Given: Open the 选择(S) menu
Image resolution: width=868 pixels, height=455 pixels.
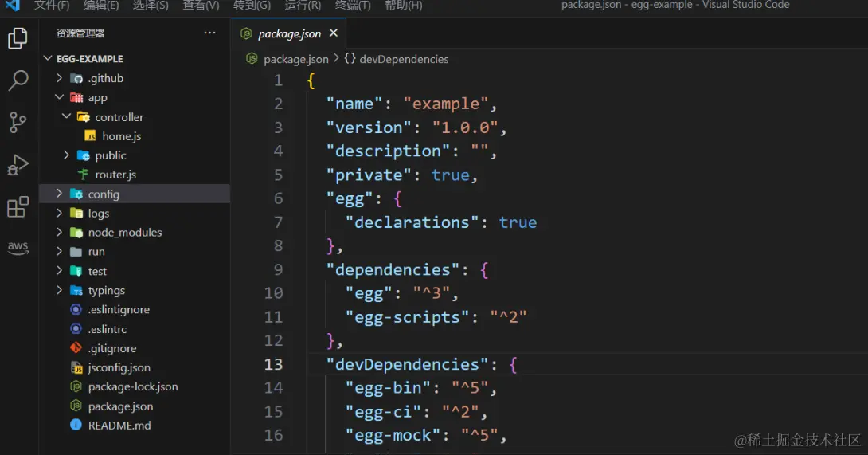Looking at the screenshot, I should (151, 6).
